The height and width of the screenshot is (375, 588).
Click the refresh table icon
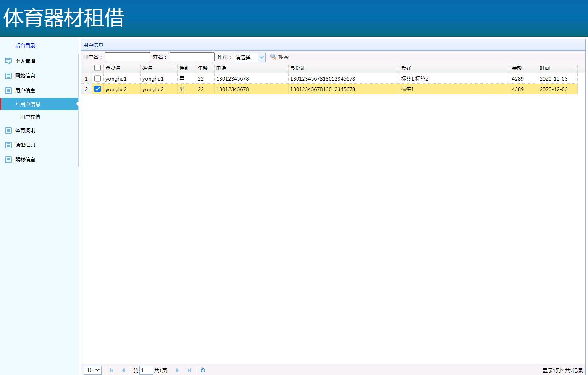(203, 370)
